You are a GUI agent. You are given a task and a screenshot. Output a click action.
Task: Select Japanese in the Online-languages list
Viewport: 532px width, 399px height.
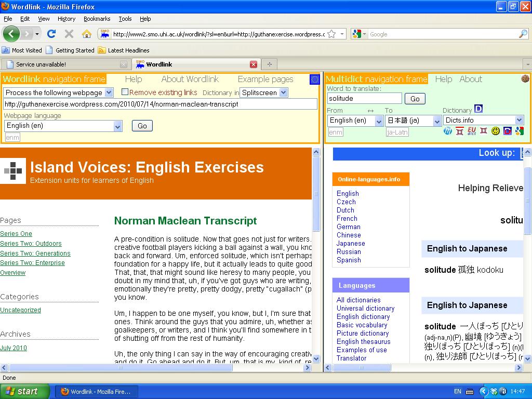[x=351, y=243]
